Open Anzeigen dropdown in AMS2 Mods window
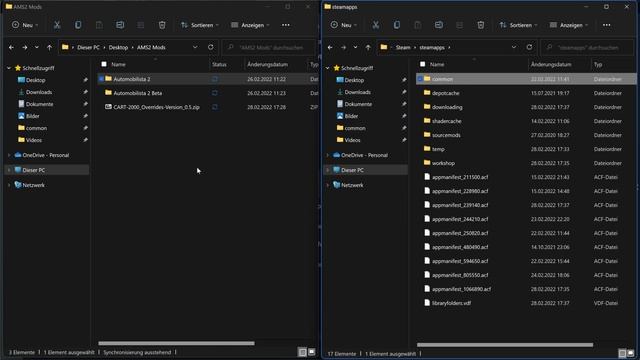640x360 pixels. (250, 25)
